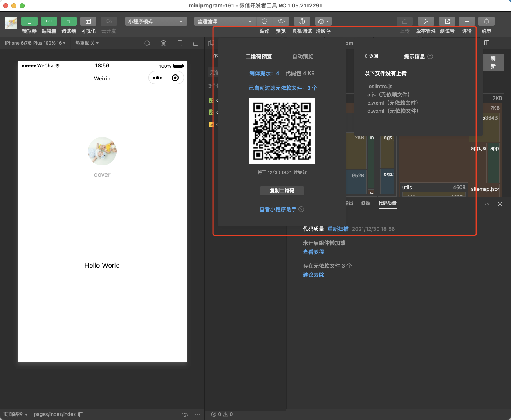Close the bottom debug panel
Viewport: 511px width, 420px height.
point(500,204)
